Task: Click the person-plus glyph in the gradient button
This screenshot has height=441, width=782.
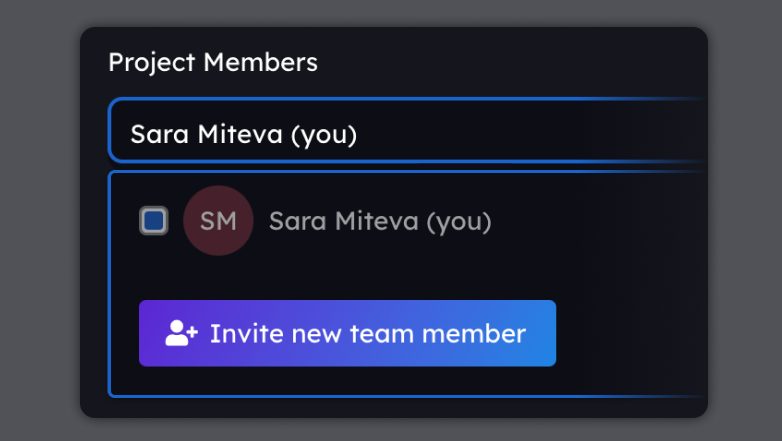Action: 182,333
